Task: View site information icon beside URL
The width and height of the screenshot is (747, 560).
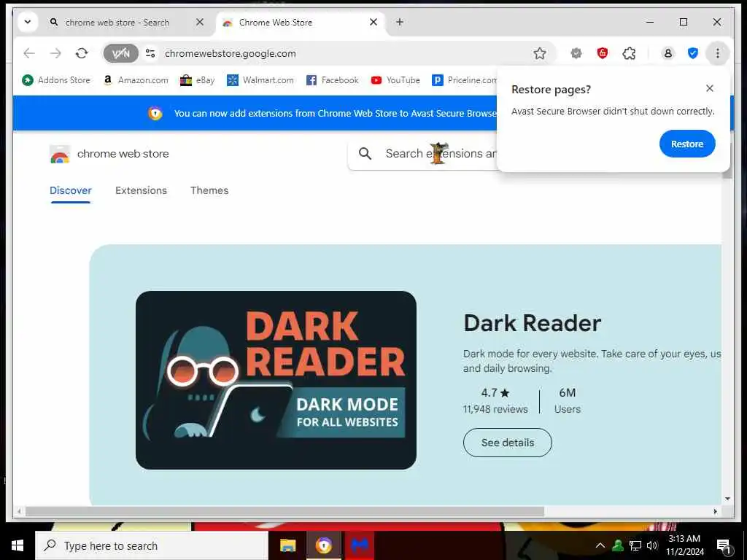Action: [x=150, y=53]
